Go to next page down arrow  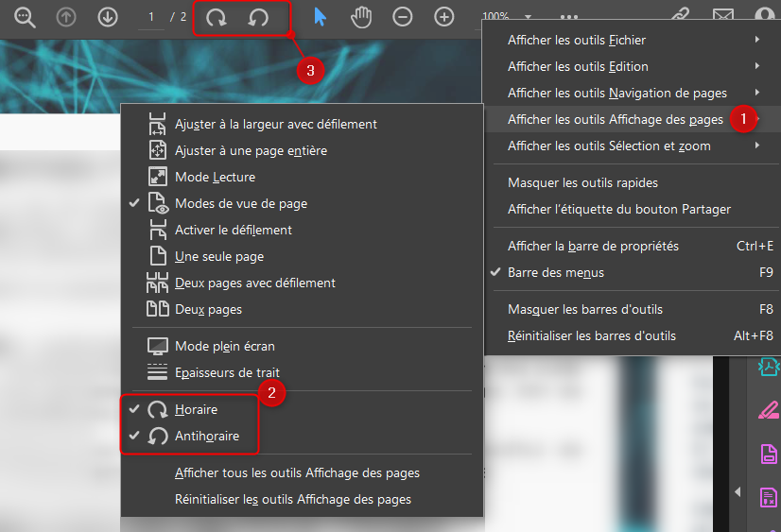[108, 18]
